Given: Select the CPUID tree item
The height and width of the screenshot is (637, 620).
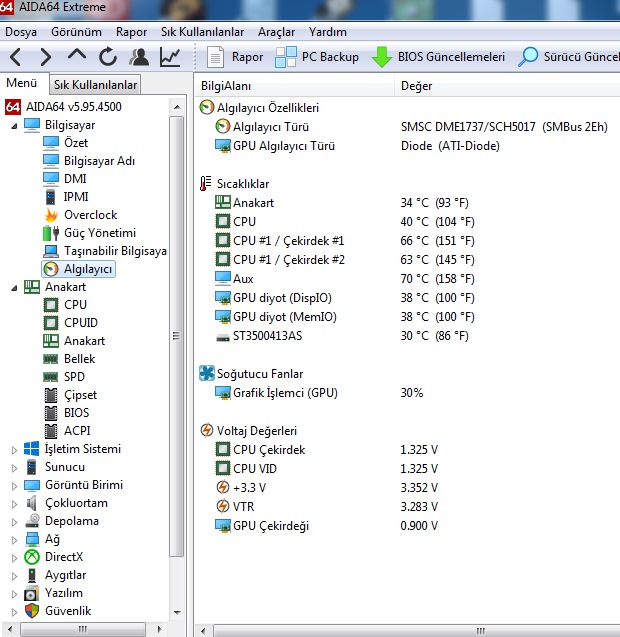Looking at the screenshot, I should click(x=80, y=323).
